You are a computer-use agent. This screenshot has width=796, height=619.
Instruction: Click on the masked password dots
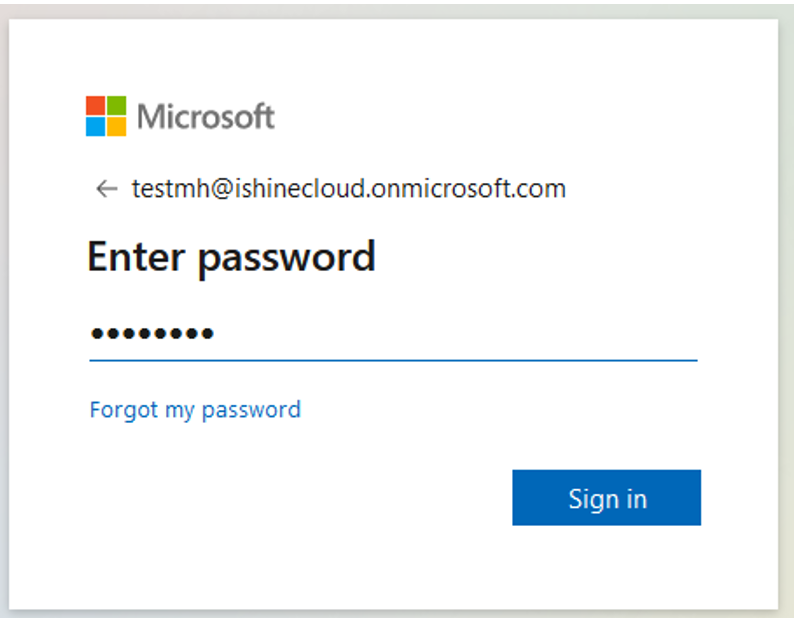tap(152, 334)
